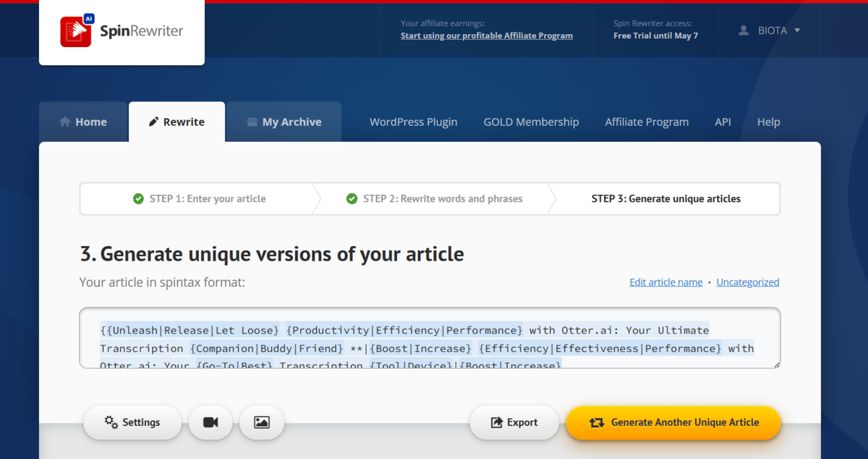
Task: Open the video tutorial camera button
Action: pos(211,422)
